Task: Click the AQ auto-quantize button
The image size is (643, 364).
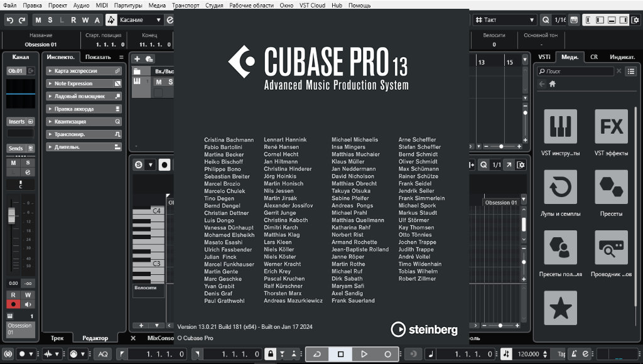Action: click(103, 354)
